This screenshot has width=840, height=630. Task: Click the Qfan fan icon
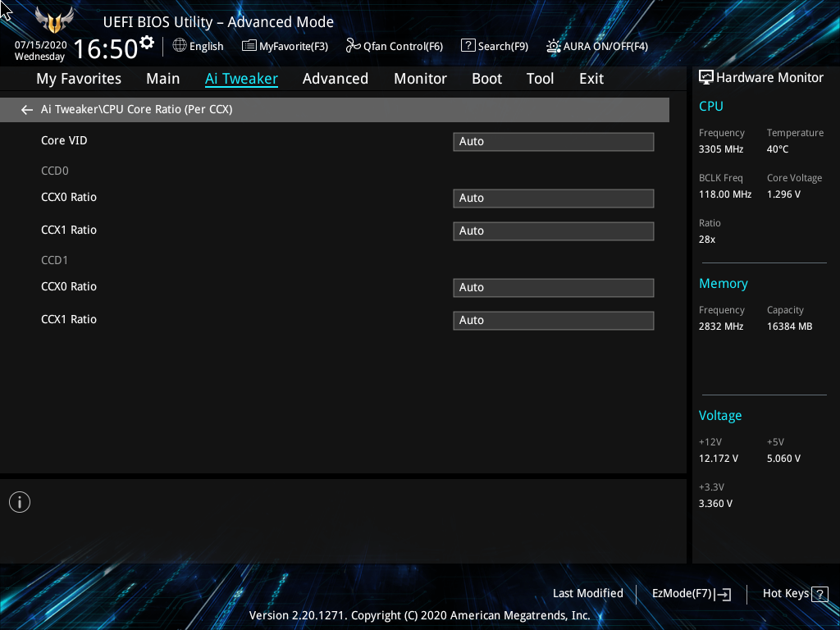tap(353, 46)
